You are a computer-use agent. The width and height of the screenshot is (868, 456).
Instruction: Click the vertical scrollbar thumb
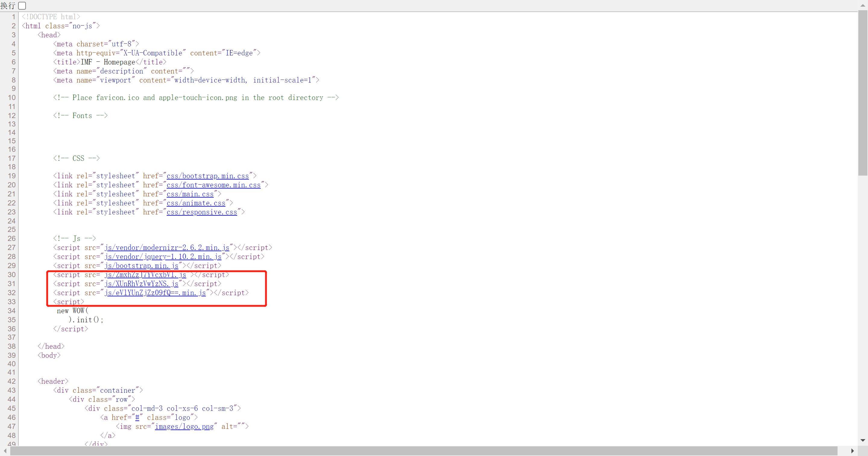[x=863, y=92]
